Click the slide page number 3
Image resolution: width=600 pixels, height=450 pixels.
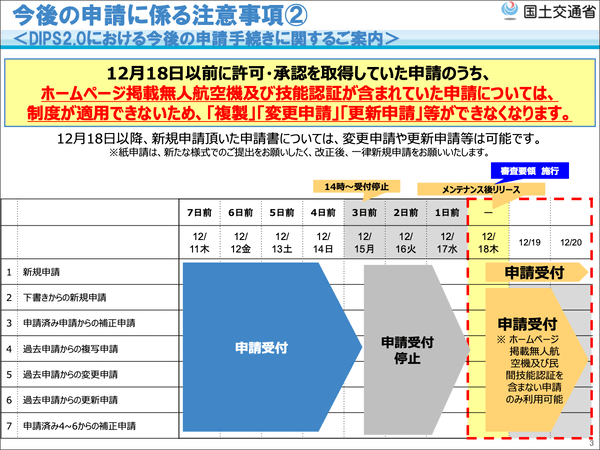(591, 443)
